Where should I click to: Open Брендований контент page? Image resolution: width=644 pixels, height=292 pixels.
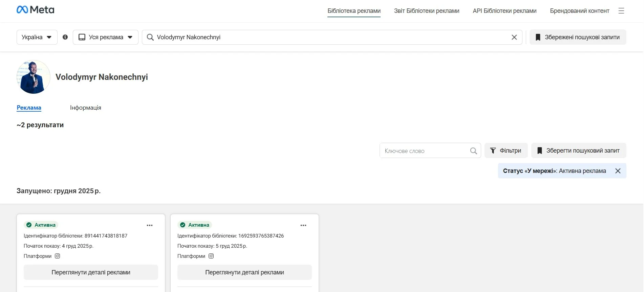(580, 11)
